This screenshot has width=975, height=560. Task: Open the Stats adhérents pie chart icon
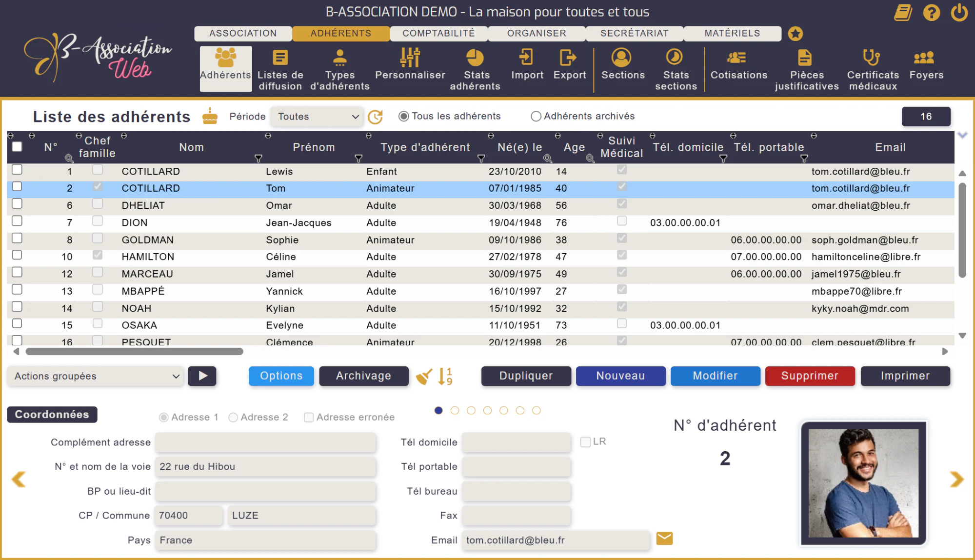point(475,58)
